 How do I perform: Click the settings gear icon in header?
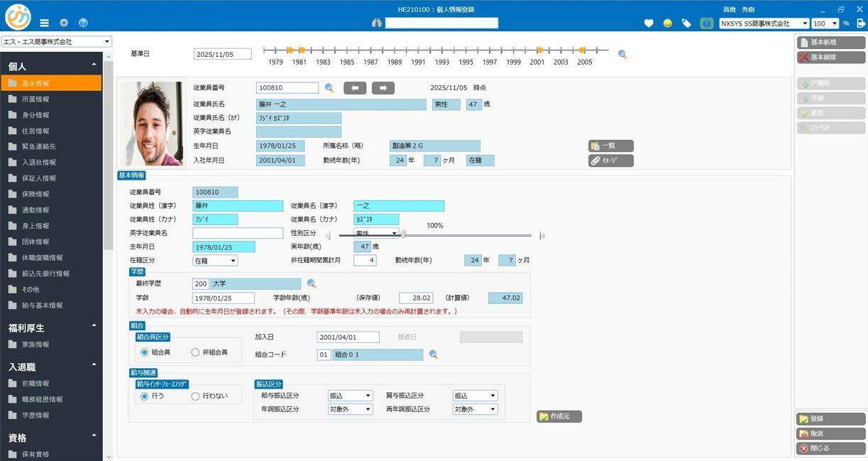[x=64, y=23]
